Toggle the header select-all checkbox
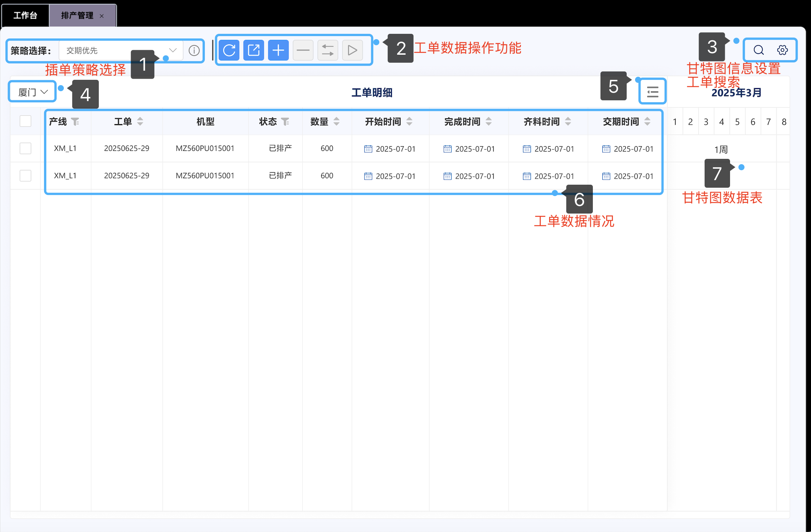 point(25,121)
